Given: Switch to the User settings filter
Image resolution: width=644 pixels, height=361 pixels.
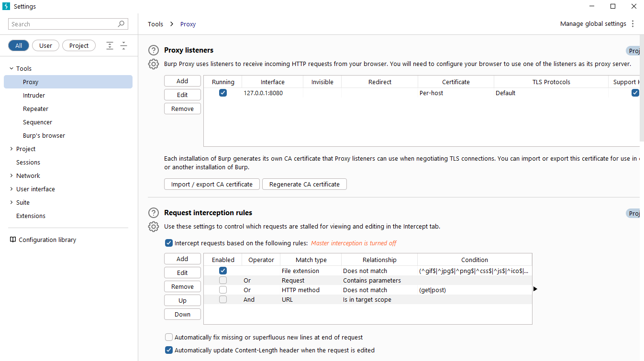Looking at the screenshot, I should click(45, 45).
